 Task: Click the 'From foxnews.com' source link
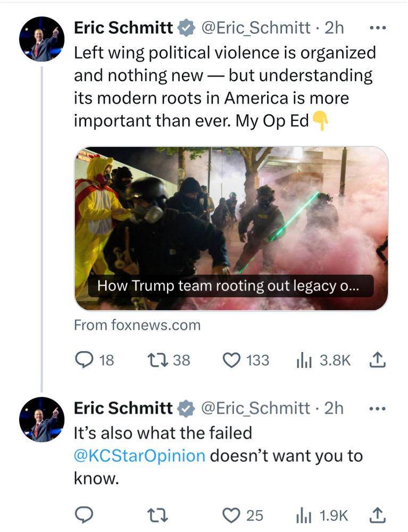click(137, 325)
